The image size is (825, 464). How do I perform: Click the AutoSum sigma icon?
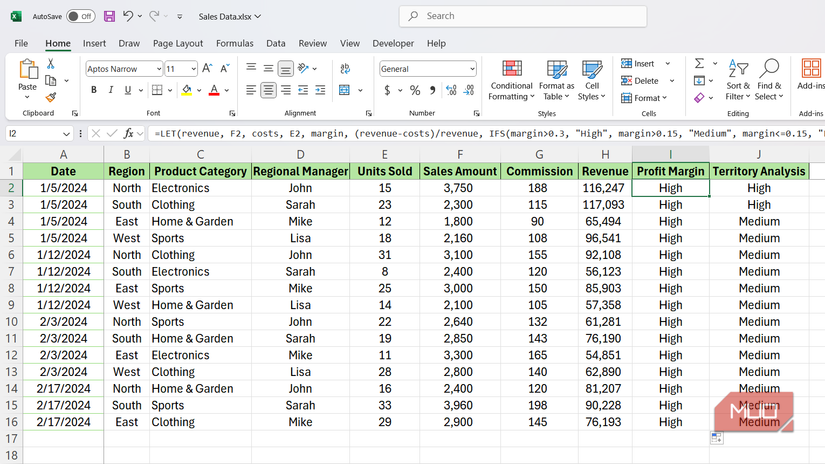tap(700, 64)
